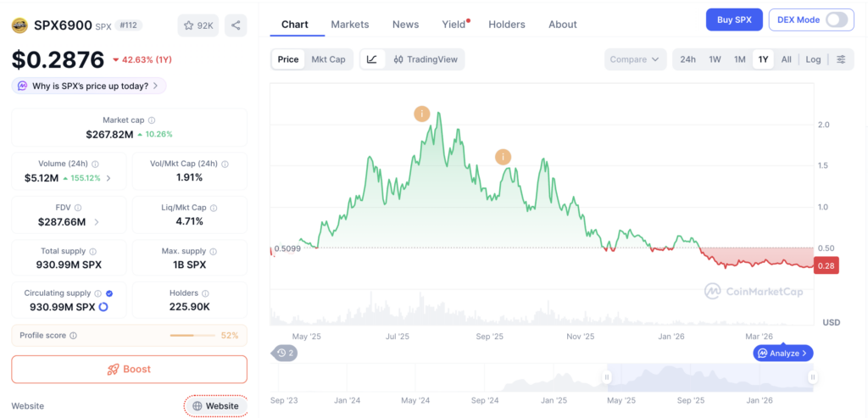Click the Market cap info icon
868x418 pixels.
tap(152, 120)
